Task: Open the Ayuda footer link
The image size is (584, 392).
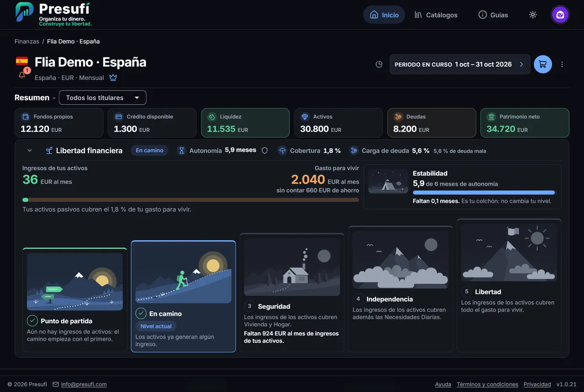Action: click(443, 384)
